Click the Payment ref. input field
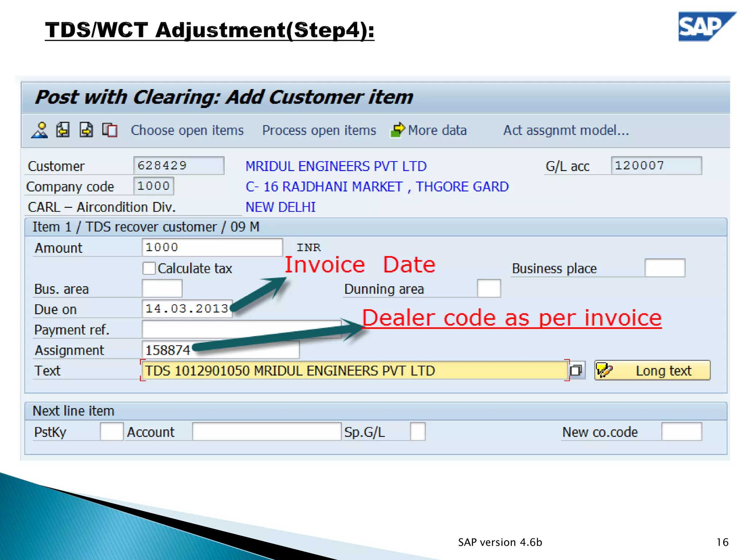The image size is (747, 560). click(x=241, y=329)
